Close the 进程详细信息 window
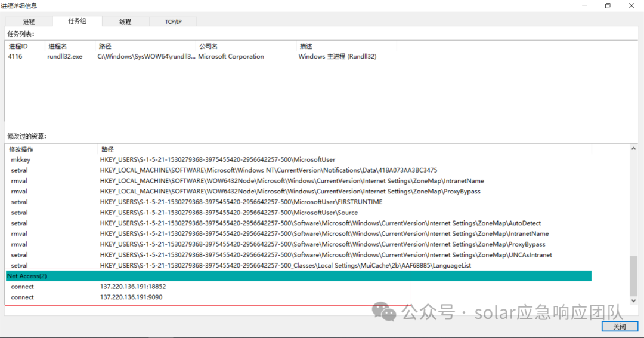644x338 pixels. coord(631,5)
